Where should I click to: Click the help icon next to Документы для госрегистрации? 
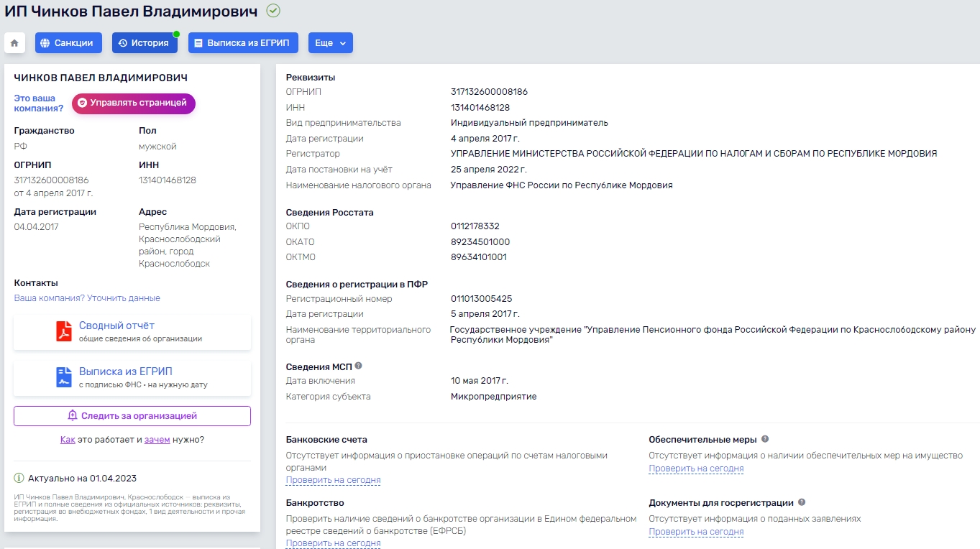(x=802, y=502)
